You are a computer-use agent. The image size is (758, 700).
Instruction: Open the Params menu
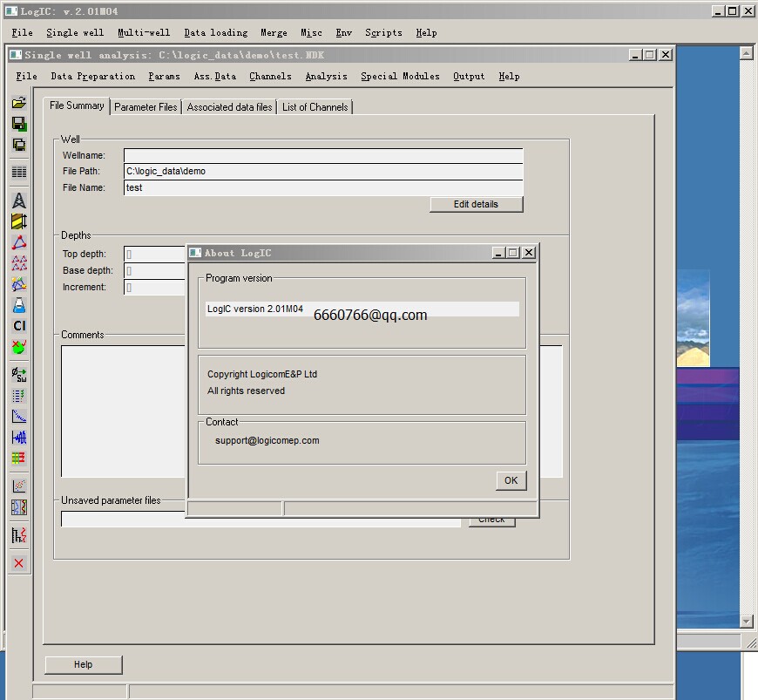coord(164,77)
